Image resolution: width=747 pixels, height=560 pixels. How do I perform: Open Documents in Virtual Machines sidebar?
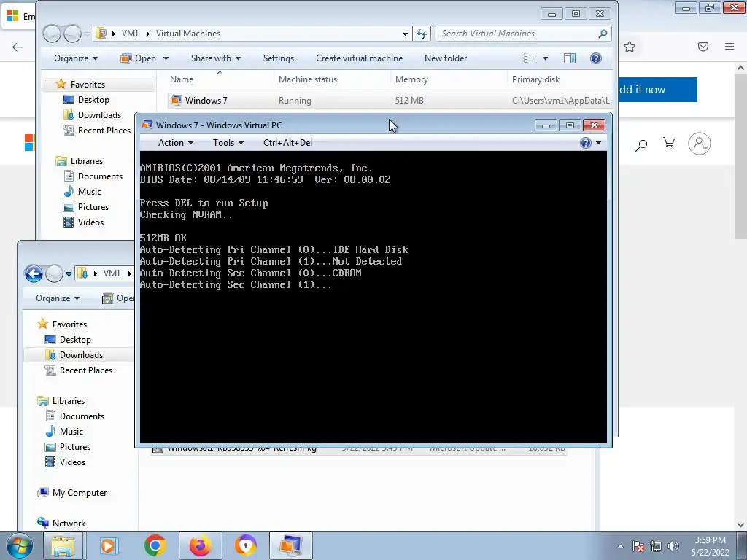pyautogui.click(x=99, y=176)
